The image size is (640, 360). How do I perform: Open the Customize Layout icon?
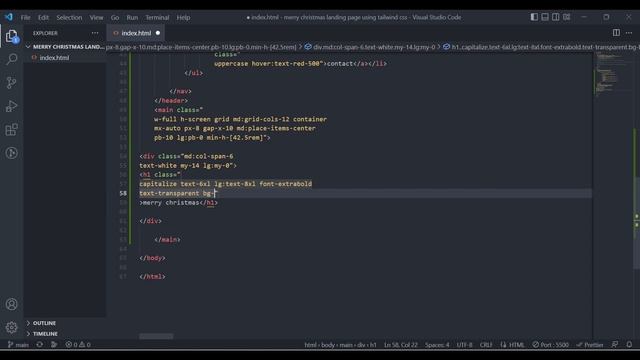tap(567, 17)
